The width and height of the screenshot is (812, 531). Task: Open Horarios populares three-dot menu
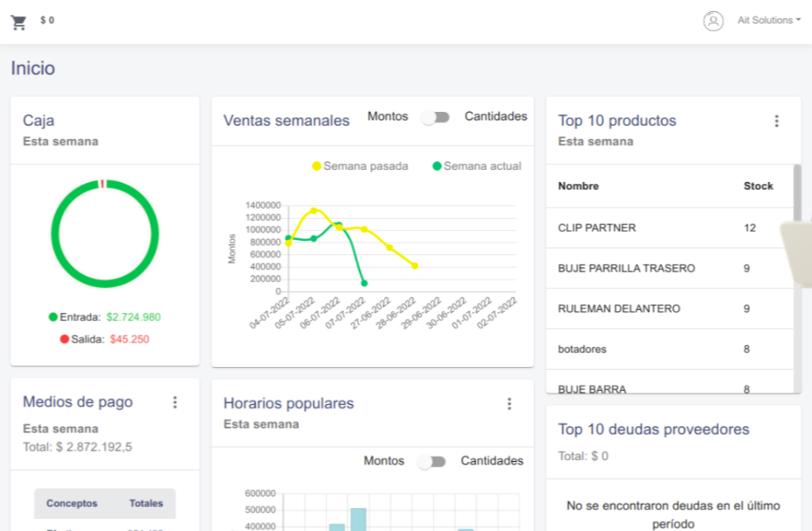point(509,404)
